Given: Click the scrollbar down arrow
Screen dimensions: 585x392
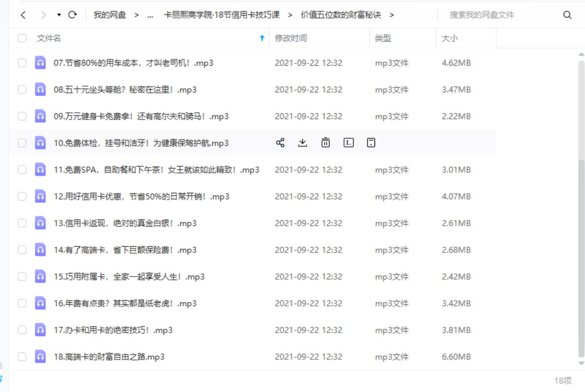Looking at the screenshot, I should coord(581,363).
